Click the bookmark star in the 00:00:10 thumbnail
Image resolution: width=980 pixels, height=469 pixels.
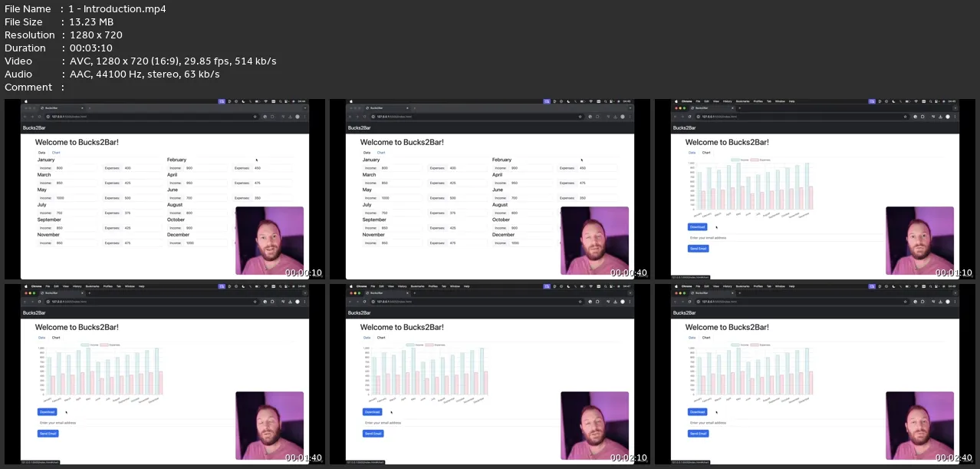[x=255, y=117]
